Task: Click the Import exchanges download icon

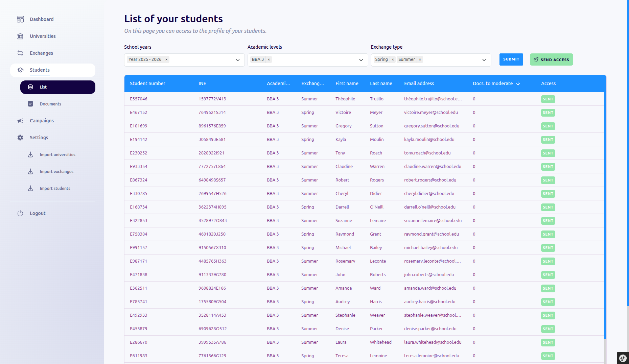Action: pyautogui.click(x=30, y=171)
